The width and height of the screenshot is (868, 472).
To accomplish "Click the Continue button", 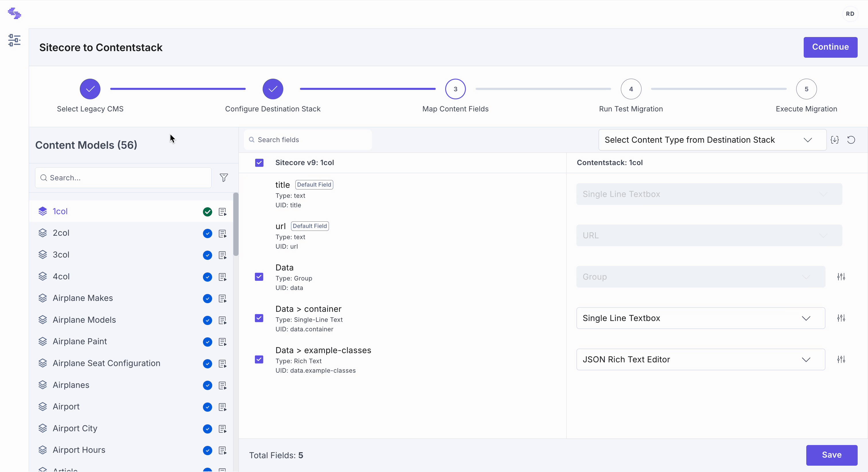I will coord(830,47).
